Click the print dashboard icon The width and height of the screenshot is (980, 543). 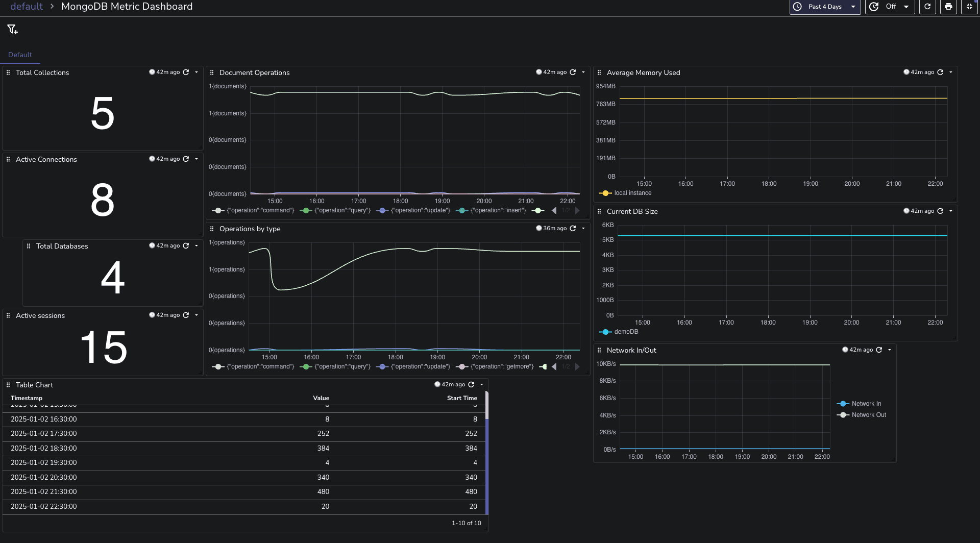(948, 7)
